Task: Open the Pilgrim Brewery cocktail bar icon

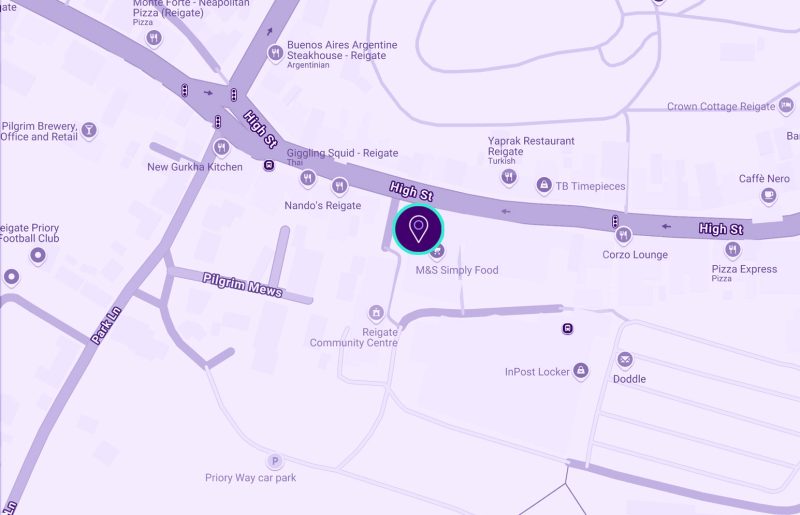Action: click(89, 130)
